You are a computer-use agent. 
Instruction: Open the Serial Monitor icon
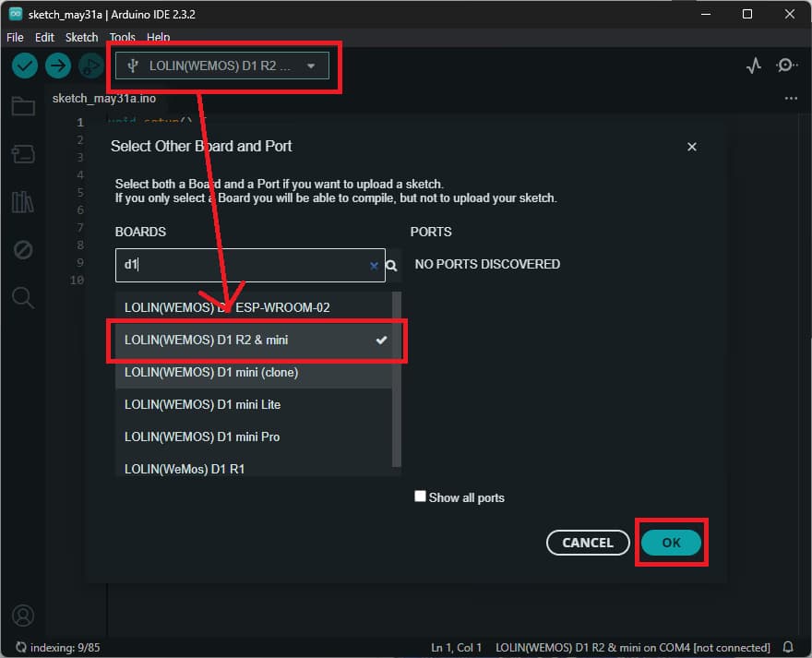point(786,66)
